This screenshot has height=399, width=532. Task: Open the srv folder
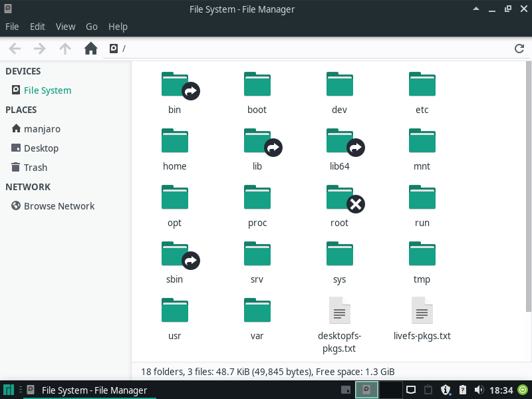tap(257, 254)
